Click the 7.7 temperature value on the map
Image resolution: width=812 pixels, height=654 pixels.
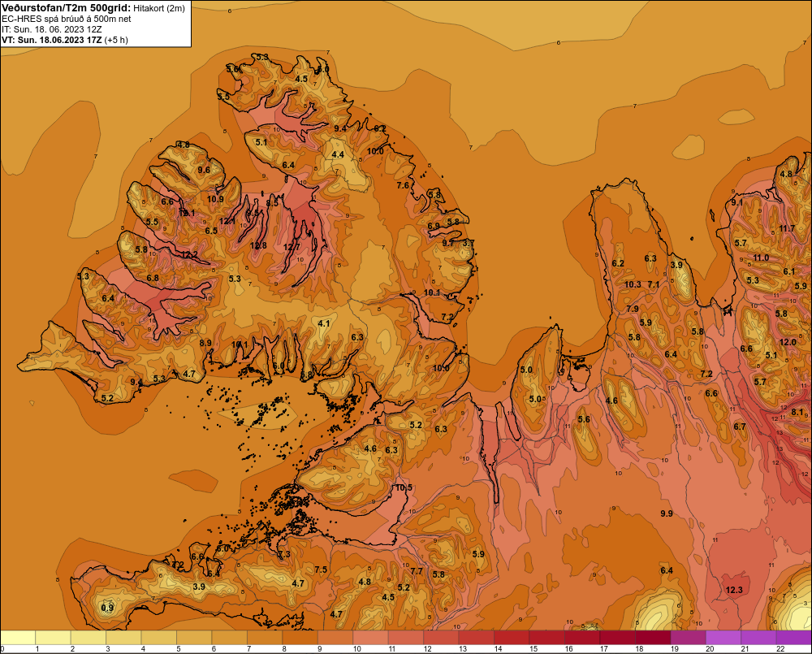point(417,570)
